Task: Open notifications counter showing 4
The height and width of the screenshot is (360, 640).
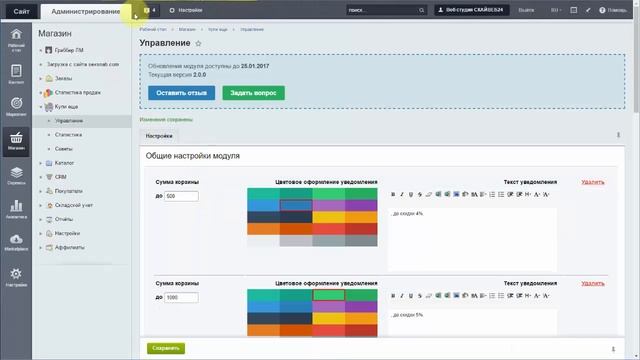Action: pos(150,10)
